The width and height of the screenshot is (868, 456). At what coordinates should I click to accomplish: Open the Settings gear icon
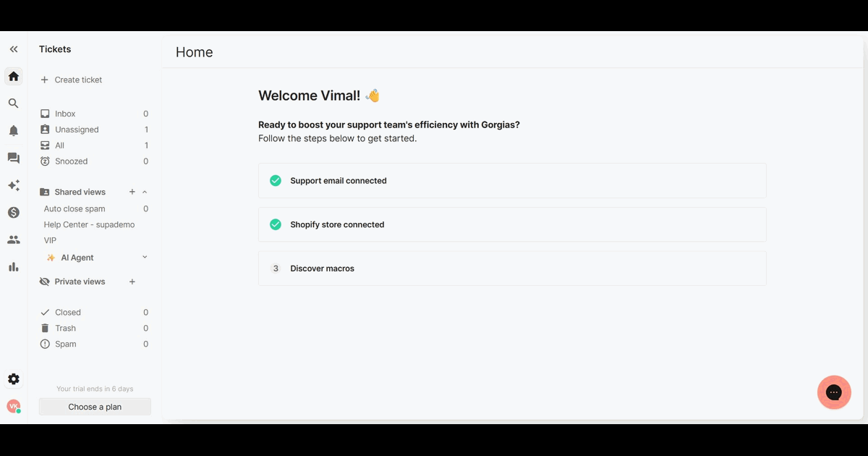(13, 379)
